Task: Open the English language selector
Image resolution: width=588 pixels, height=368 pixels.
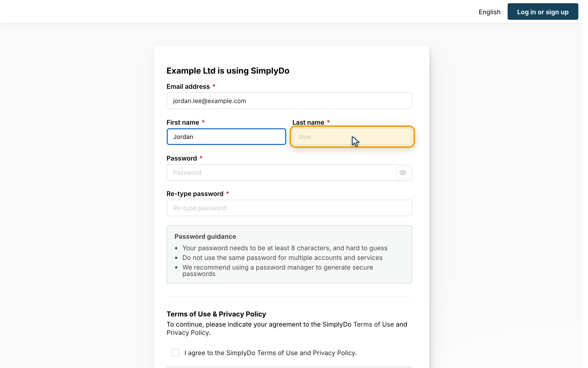Action: point(489,12)
